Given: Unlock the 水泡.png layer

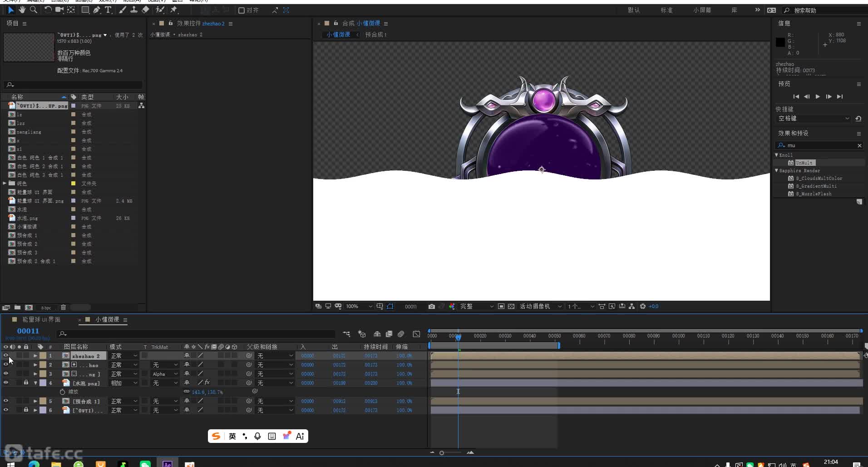Looking at the screenshot, I should point(26,383).
